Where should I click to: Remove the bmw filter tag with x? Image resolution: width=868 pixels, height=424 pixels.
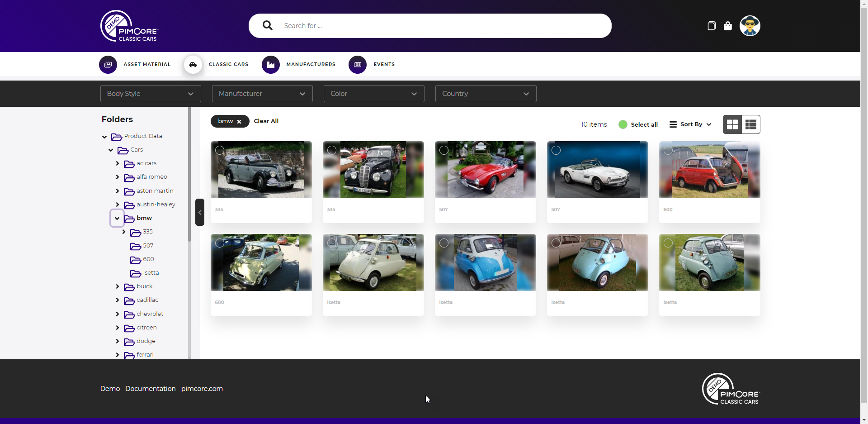point(239,121)
